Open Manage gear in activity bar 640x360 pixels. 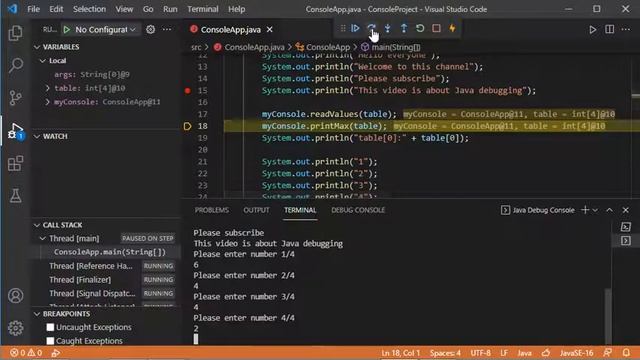point(16,328)
